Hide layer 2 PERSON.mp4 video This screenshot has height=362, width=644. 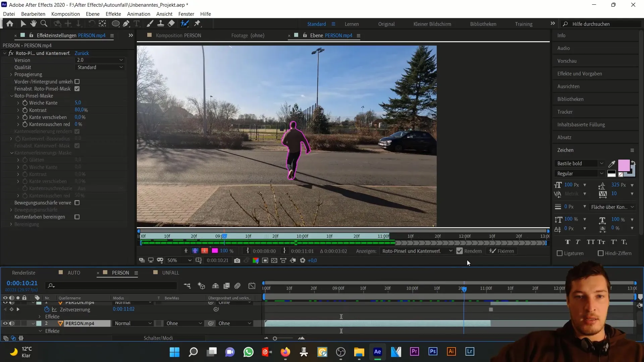[5, 323]
